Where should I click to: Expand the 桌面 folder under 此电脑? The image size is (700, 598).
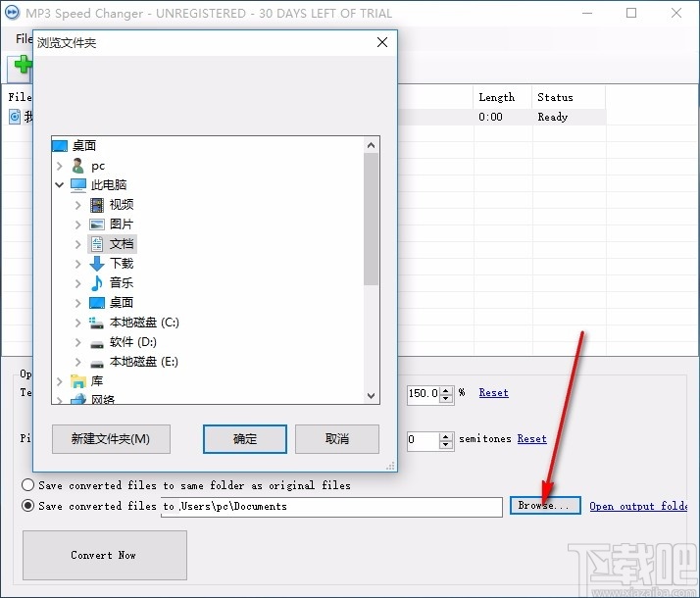(x=78, y=303)
